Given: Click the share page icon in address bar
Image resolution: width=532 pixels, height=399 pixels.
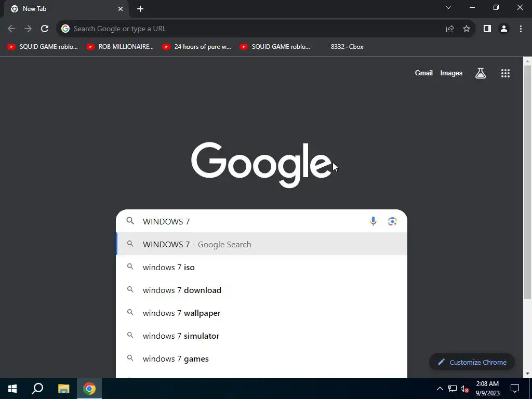Looking at the screenshot, I should coord(450,29).
